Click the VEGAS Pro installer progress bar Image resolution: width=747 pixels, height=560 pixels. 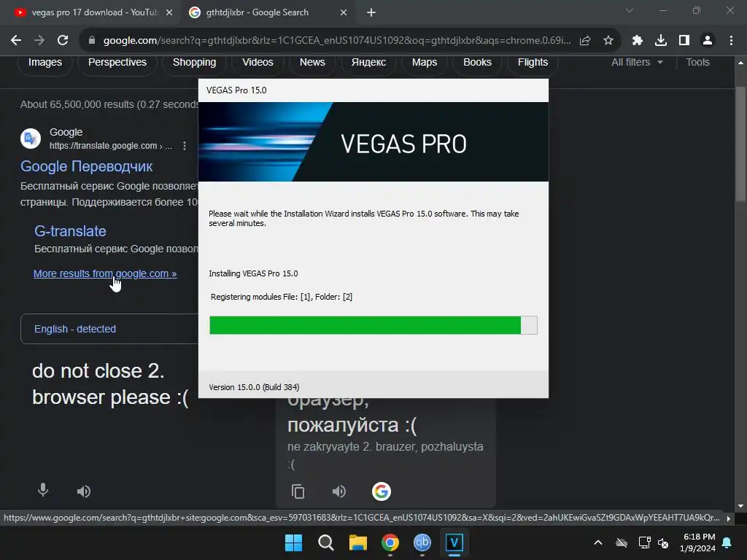point(373,325)
